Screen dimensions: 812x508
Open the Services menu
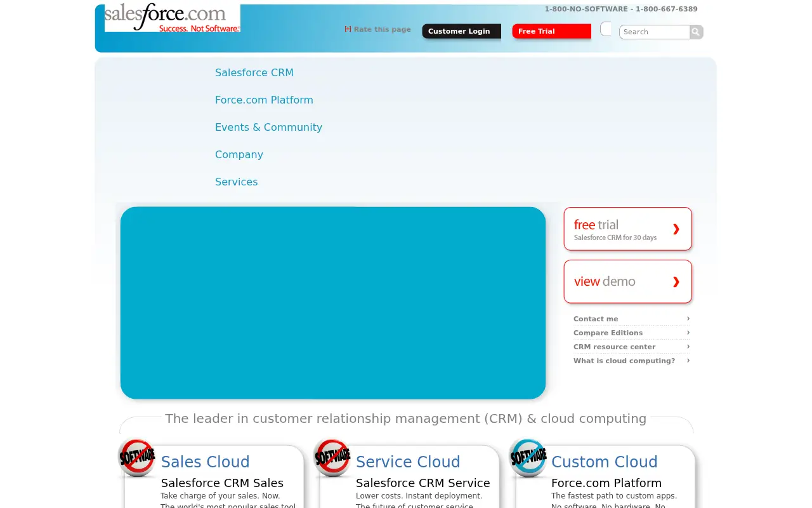[236, 182]
